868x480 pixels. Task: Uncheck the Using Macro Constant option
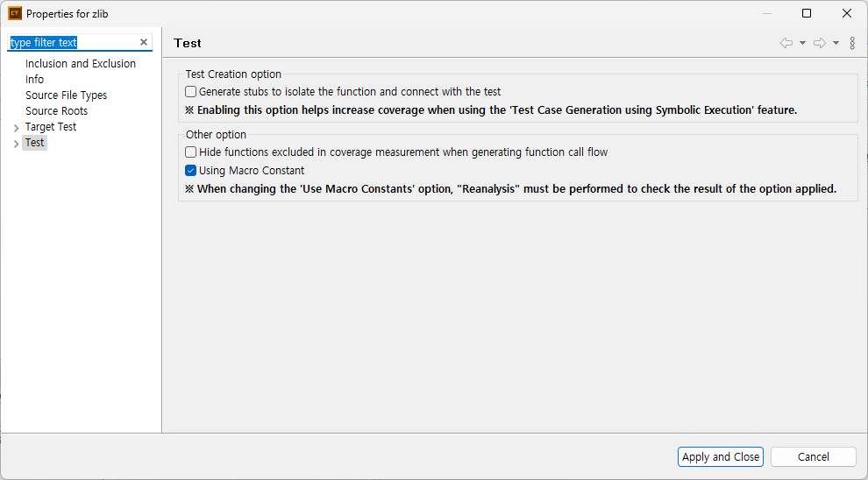(x=191, y=171)
